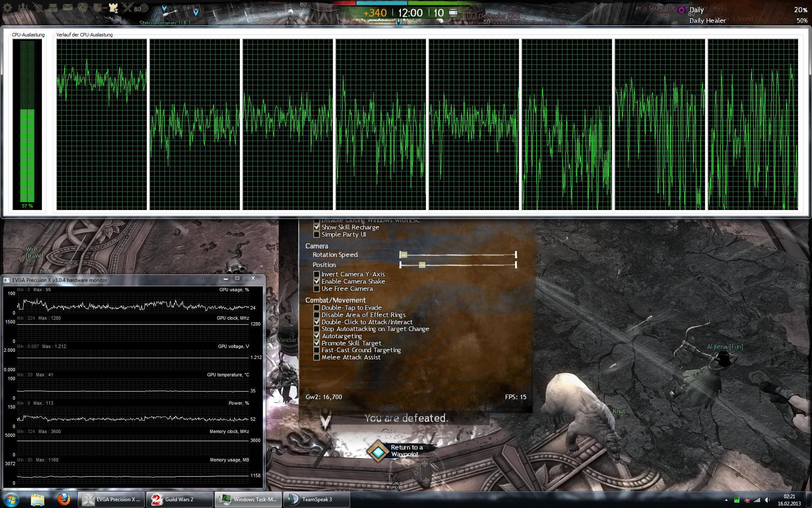Click the GPU temperature graph

(x=133, y=388)
